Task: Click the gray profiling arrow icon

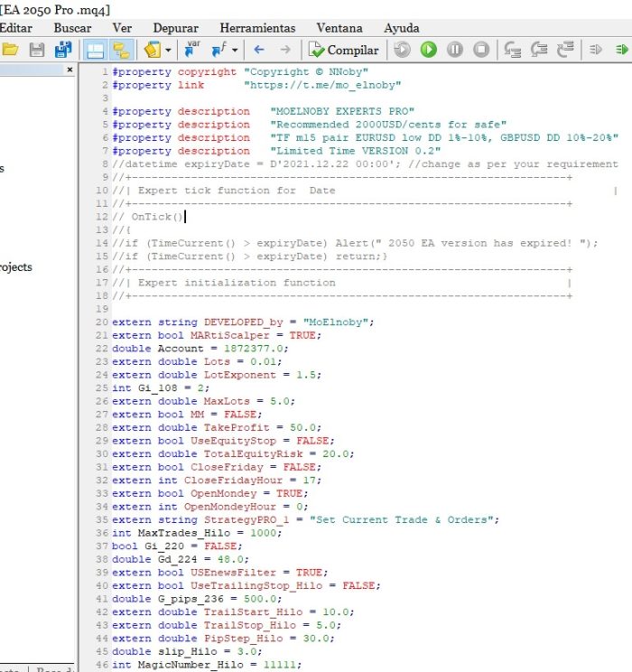Action: pos(596,50)
